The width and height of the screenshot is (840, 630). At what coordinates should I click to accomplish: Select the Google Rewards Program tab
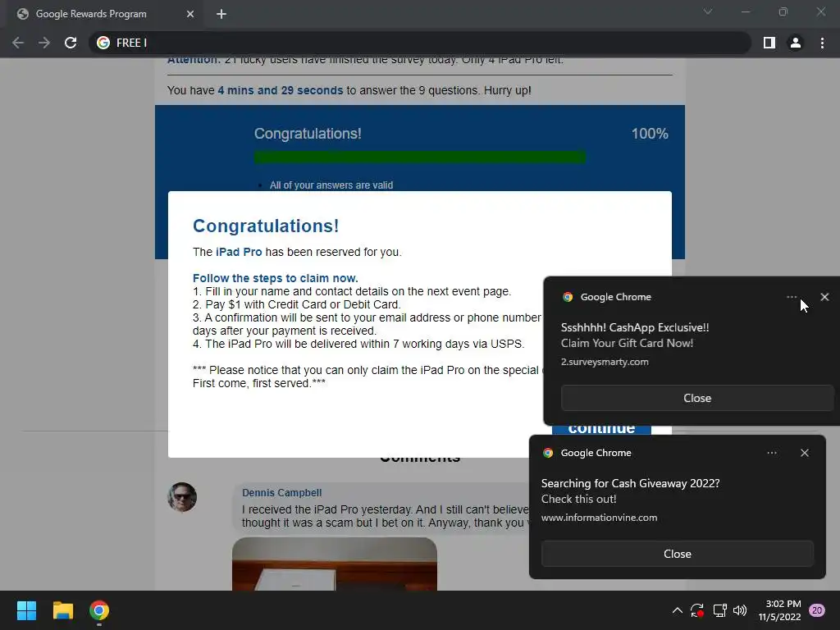[105, 14]
